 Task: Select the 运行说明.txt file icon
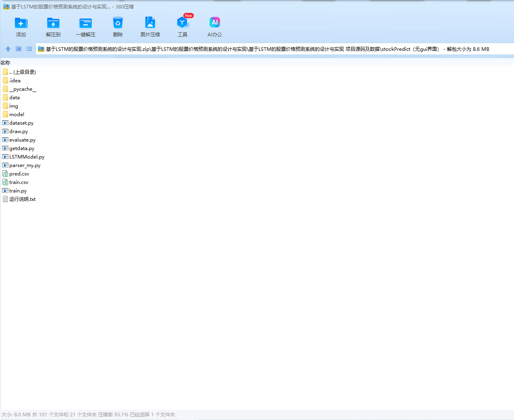click(5, 199)
